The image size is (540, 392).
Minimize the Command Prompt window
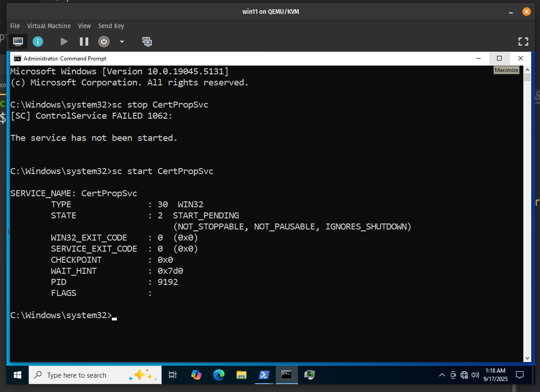pos(479,59)
